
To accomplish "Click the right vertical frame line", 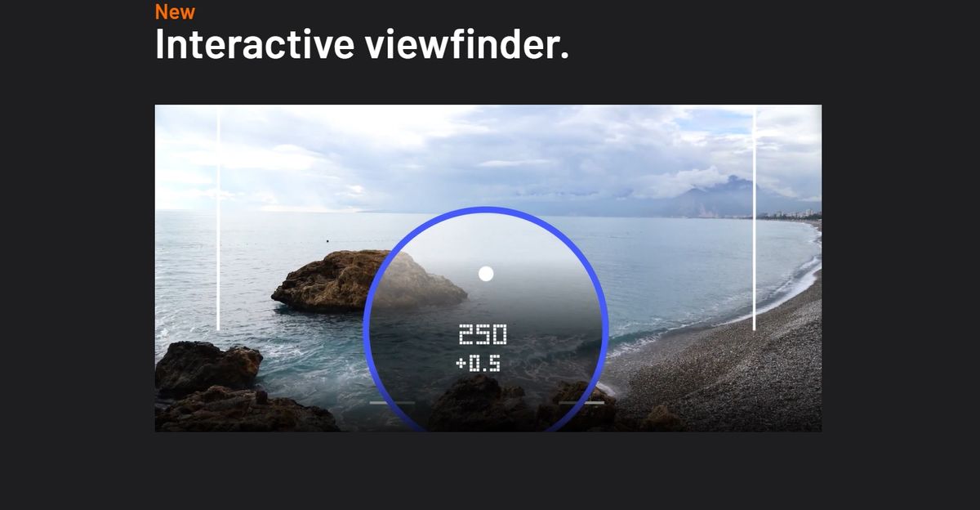I will 754,219.
